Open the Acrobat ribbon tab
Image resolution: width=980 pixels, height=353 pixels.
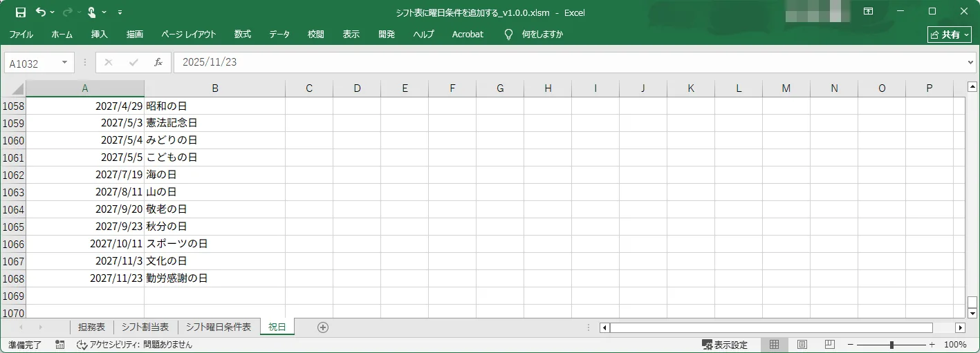468,34
